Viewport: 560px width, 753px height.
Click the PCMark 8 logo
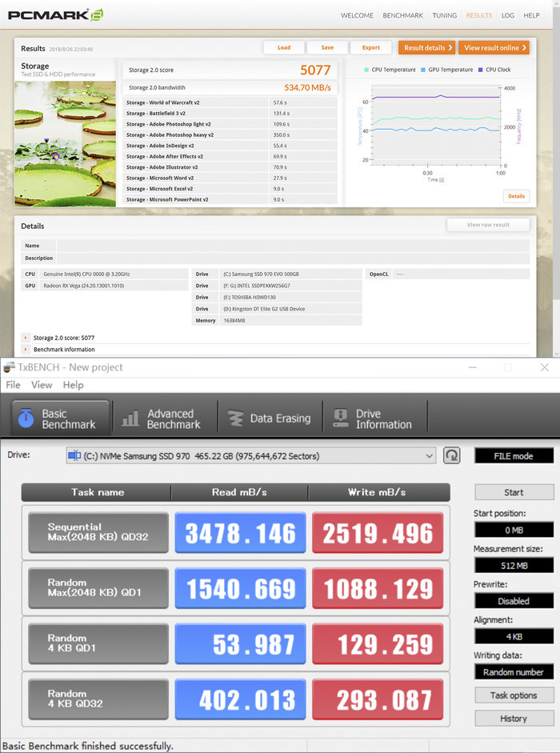[x=55, y=15]
